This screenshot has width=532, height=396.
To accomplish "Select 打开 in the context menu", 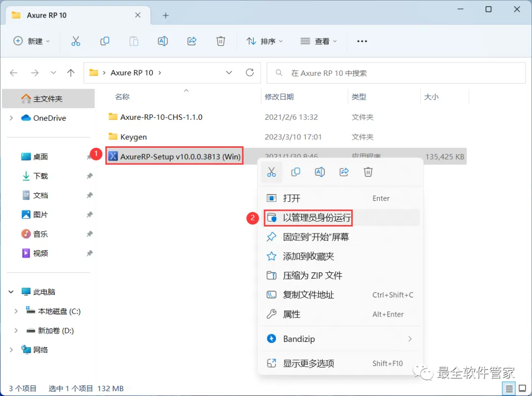I will (340, 198).
